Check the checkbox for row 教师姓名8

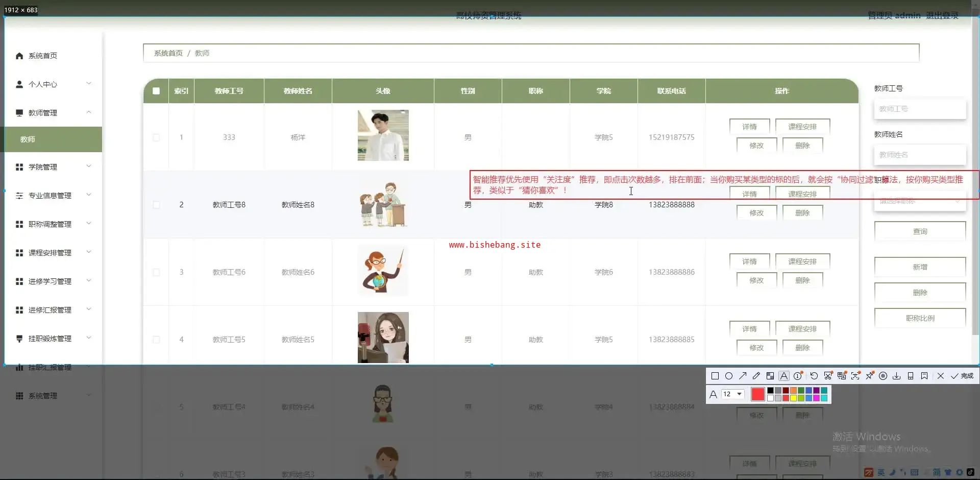point(156,205)
